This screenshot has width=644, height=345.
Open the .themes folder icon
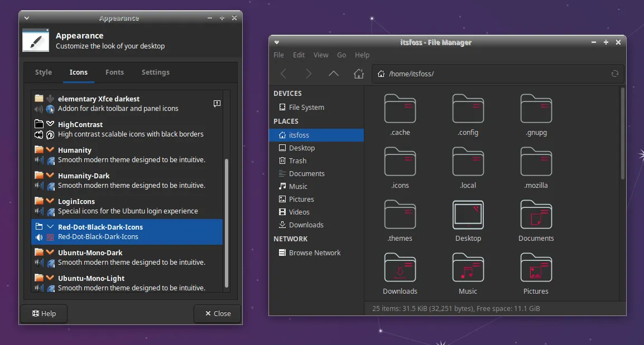tap(400, 215)
